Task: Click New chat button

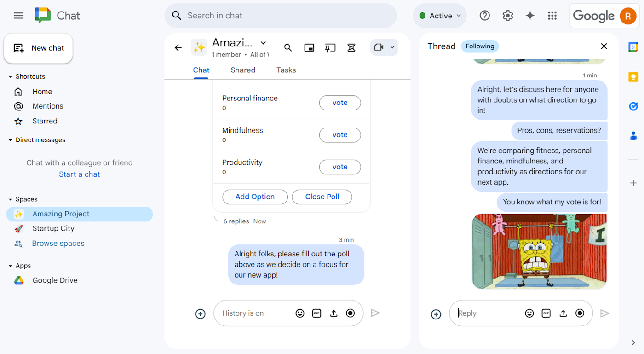Action: [x=38, y=48]
